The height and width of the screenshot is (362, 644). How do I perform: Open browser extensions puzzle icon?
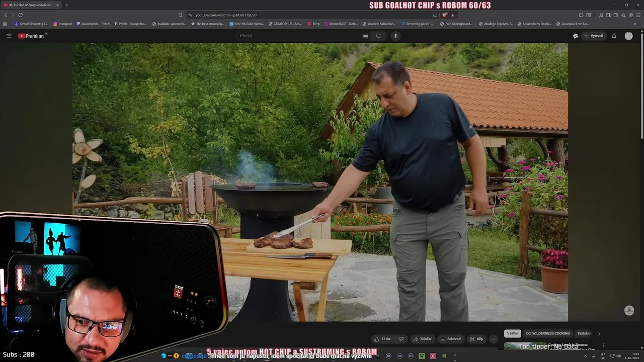[581, 15]
